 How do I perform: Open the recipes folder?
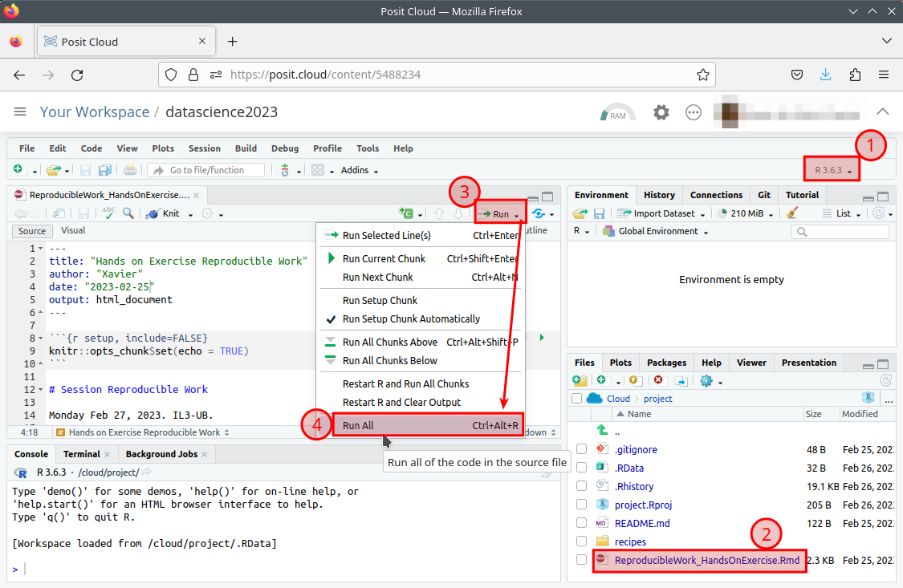[630, 541]
